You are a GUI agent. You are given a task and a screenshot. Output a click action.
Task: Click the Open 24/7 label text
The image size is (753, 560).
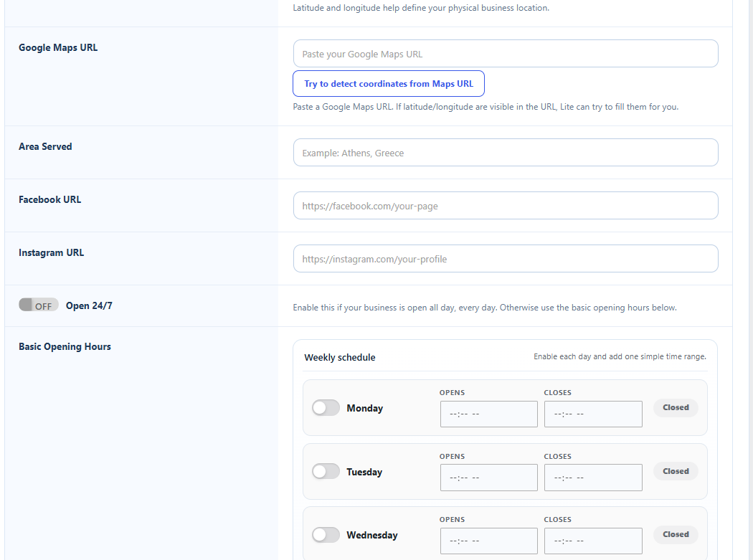click(89, 305)
